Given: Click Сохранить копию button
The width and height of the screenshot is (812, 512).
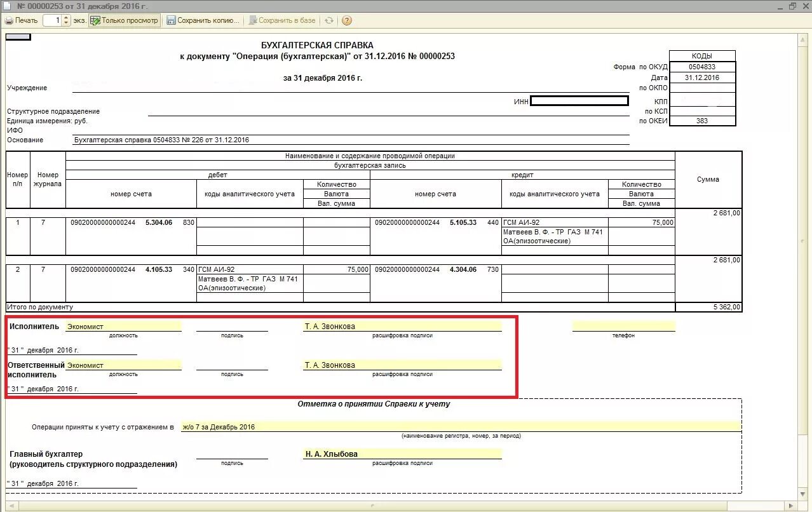Looking at the screenshot, I should (x=203, y=20).
